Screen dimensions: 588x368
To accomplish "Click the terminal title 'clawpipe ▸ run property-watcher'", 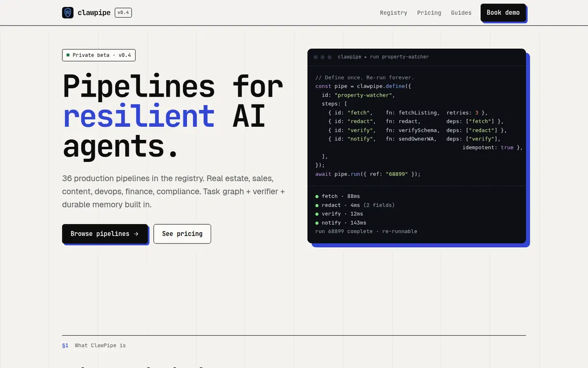I will coord(383,57).
